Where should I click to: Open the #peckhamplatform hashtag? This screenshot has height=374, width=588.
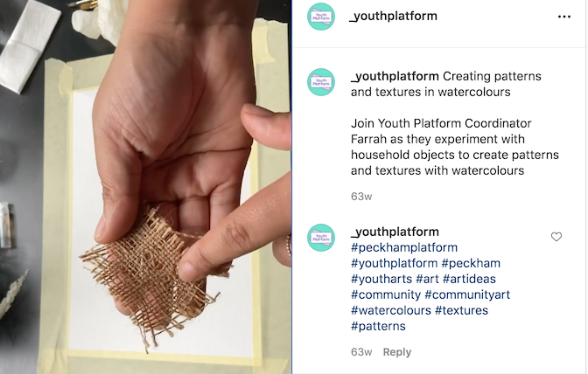click(x=404, y=247)
